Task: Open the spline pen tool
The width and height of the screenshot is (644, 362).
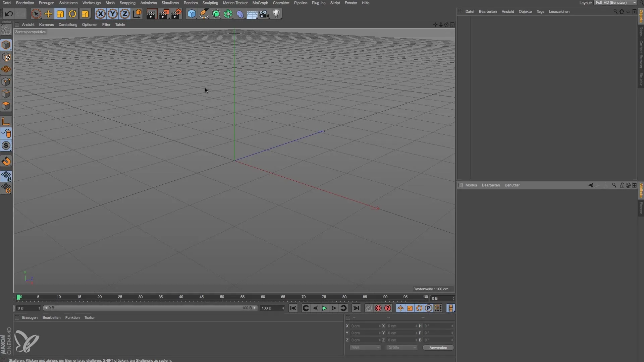Action: point(204,14)
